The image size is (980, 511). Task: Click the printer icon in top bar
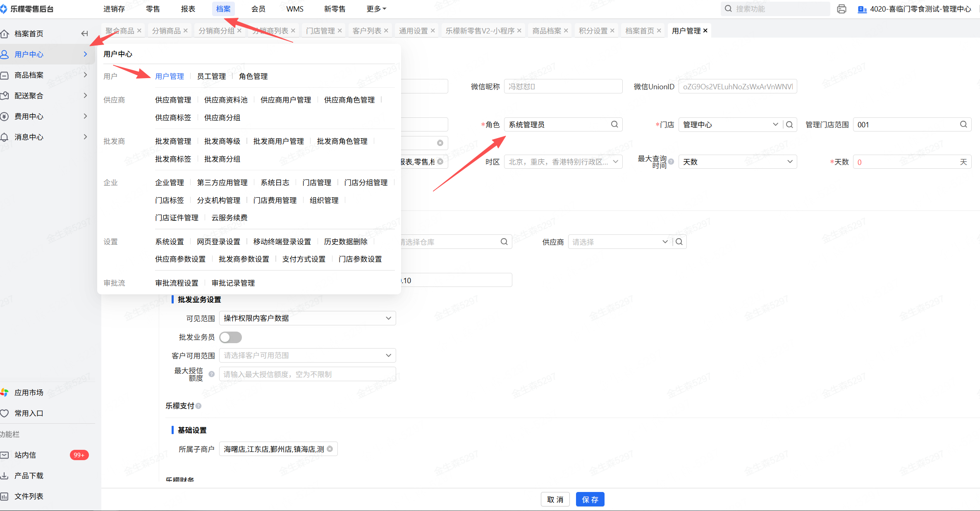point(841,9)
